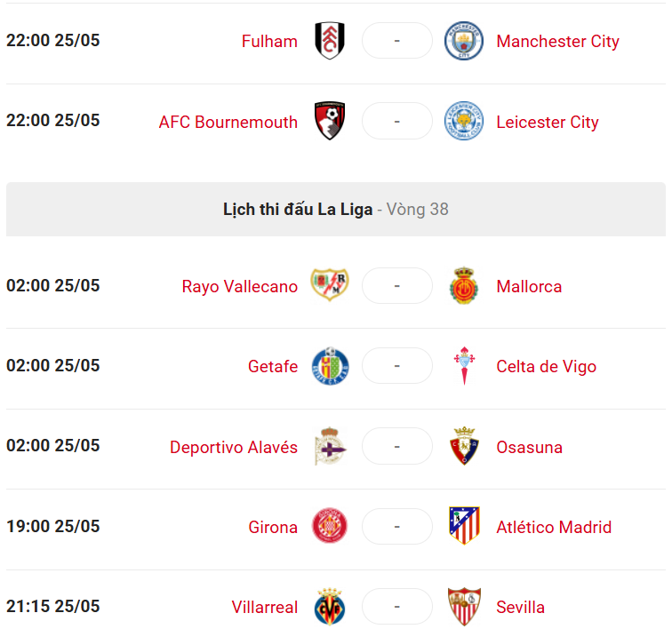Click the Manchester City club crest
Viewport: 672px width, 637px height.
click(464, 41)
